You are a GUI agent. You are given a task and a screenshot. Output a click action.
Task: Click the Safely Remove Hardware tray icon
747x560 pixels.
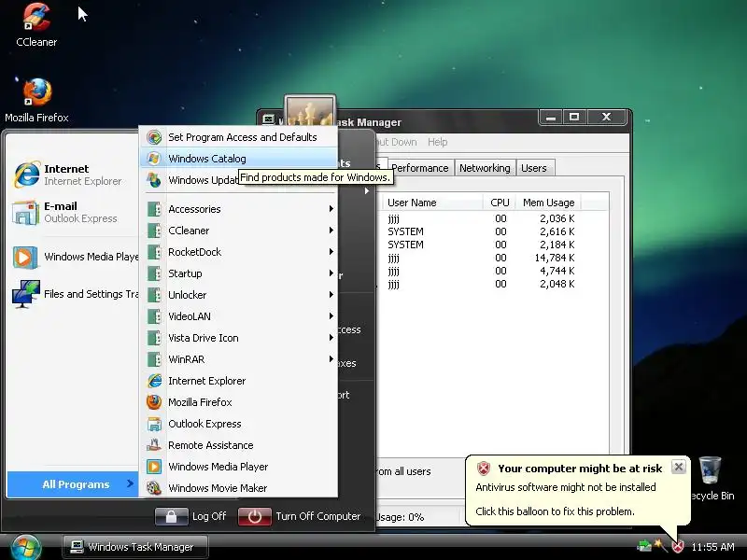point(643,546)
